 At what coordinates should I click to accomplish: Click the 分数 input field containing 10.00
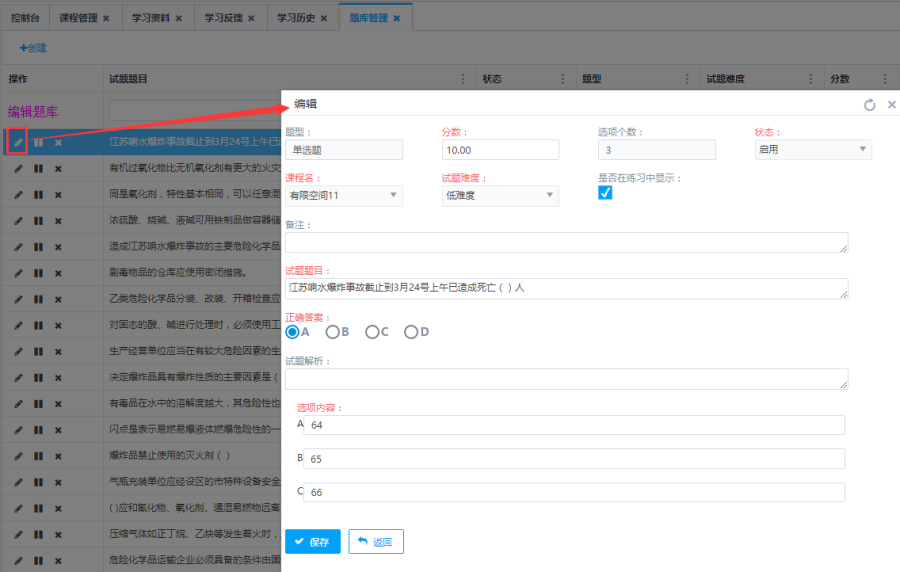click(500, 149)
